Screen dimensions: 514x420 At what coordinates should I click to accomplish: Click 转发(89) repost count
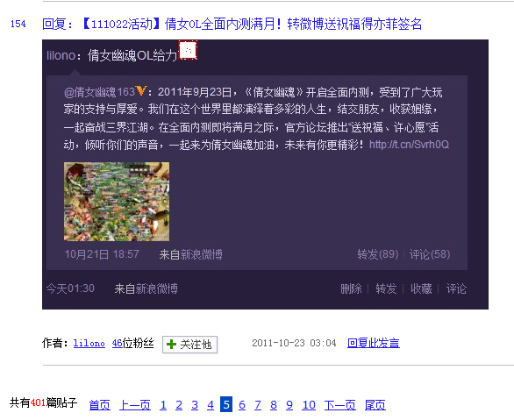pyautogui.click(x=378, y=254)
